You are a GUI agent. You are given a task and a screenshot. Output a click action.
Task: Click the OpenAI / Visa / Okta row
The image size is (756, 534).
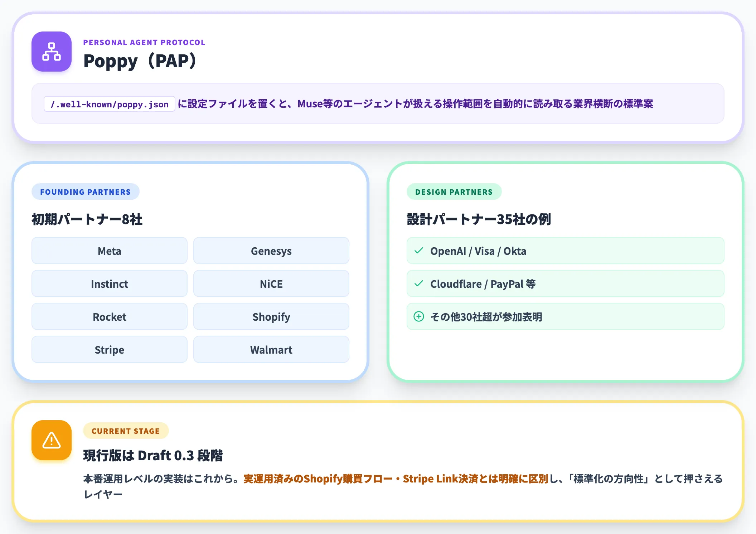click(566, 251)
